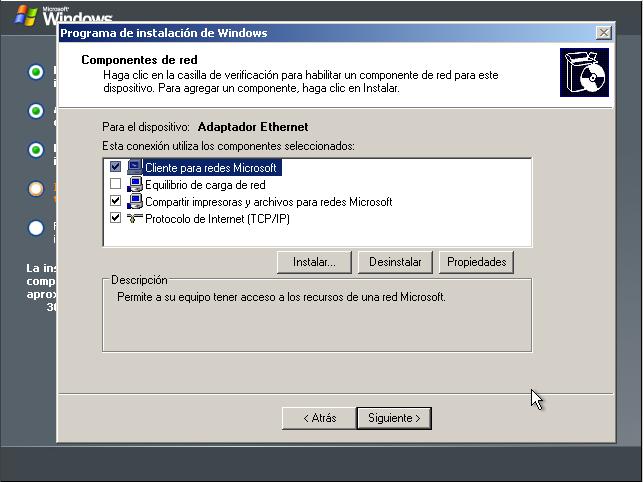The image size is (644, 482).
Task: Open the Instalar... dialog
Action: [314, 262]
